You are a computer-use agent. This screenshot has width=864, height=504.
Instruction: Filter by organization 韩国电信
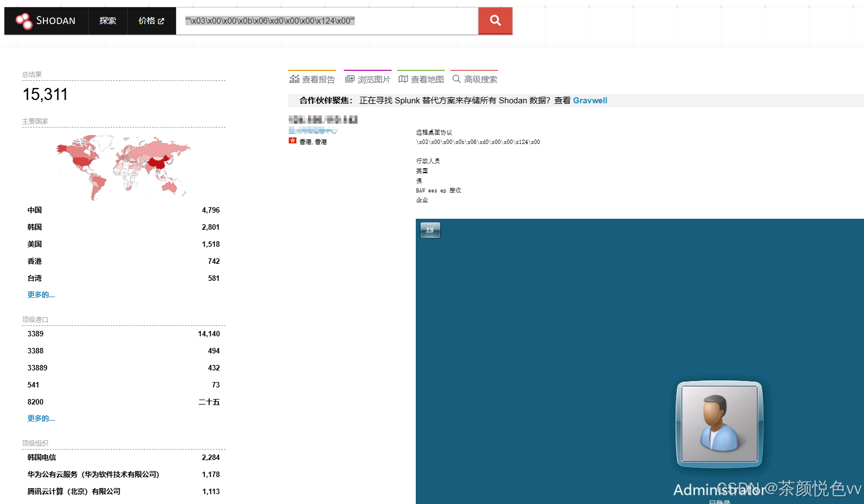(x=124, y=457)
